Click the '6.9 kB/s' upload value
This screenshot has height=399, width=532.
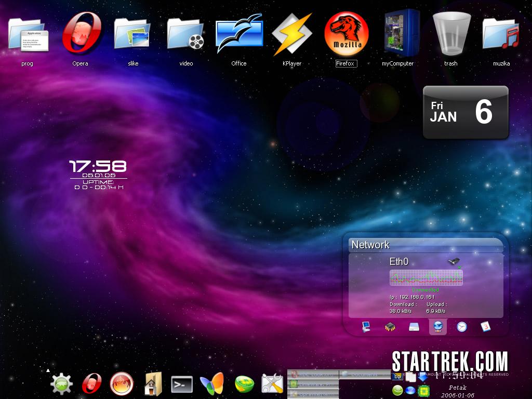tap(436, 311)
